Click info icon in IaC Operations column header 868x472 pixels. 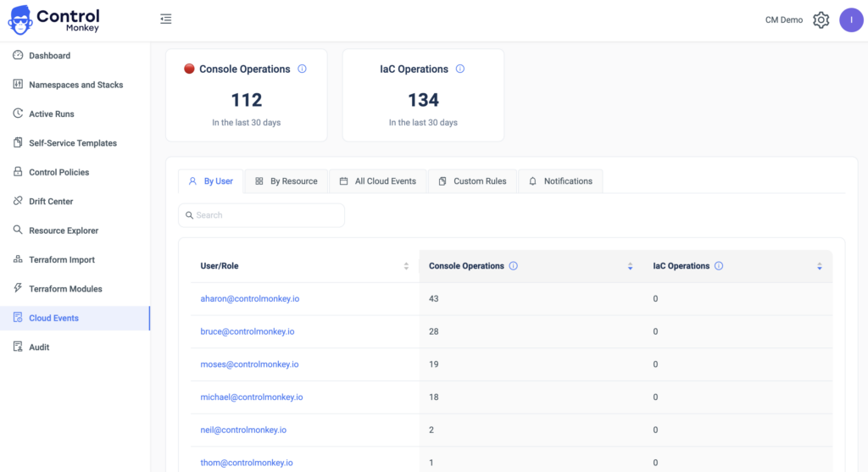[719, 266]
